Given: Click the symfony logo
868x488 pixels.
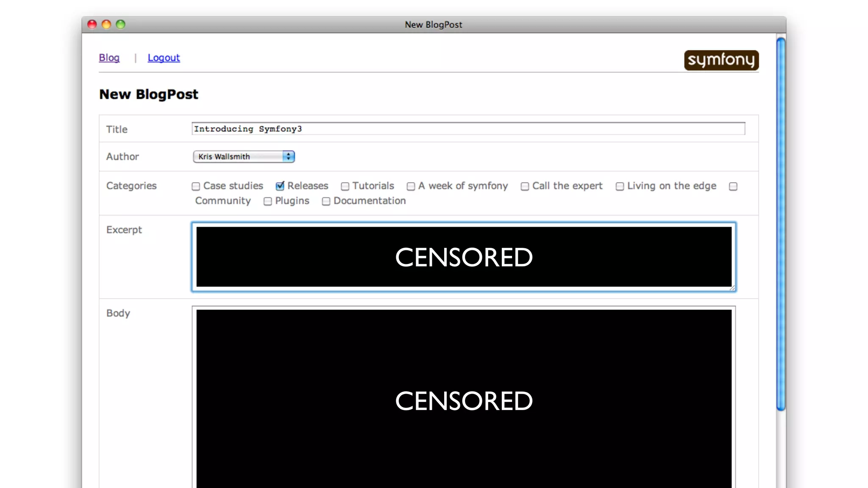Looking at the screenshot, I should point(721,60).
